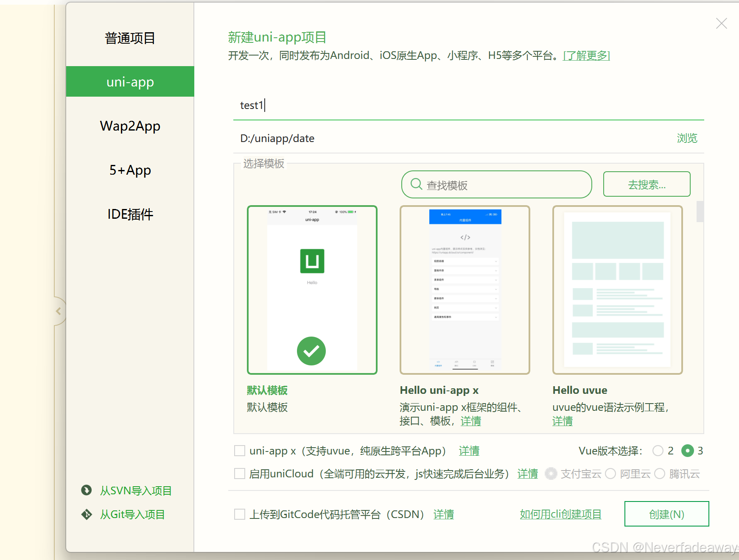The image size is (739, 560).
Task: Select the 腾讯云 radio button
Action: click(660, 474)
